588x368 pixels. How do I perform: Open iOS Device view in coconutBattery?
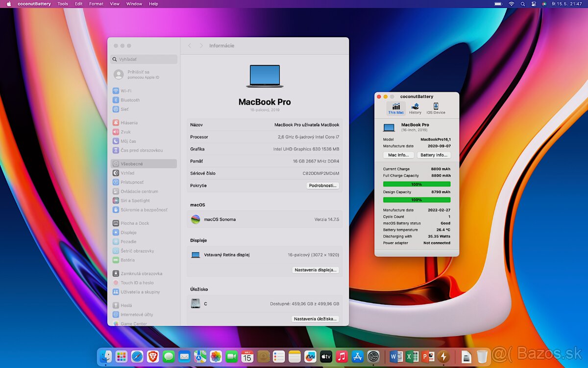(435, 107)
